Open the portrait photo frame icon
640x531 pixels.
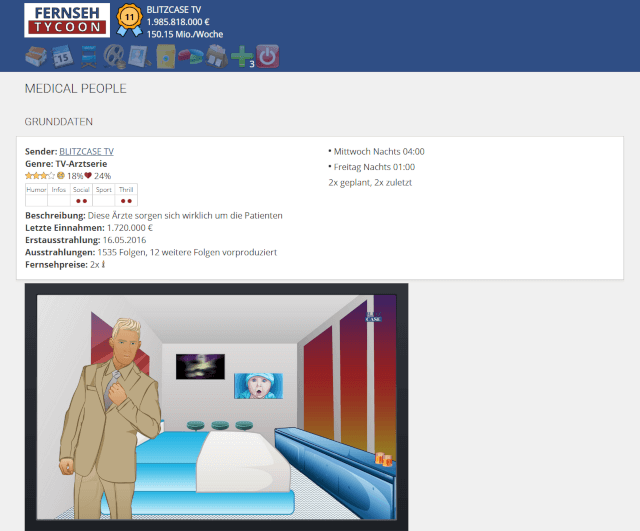click(140, 56)
